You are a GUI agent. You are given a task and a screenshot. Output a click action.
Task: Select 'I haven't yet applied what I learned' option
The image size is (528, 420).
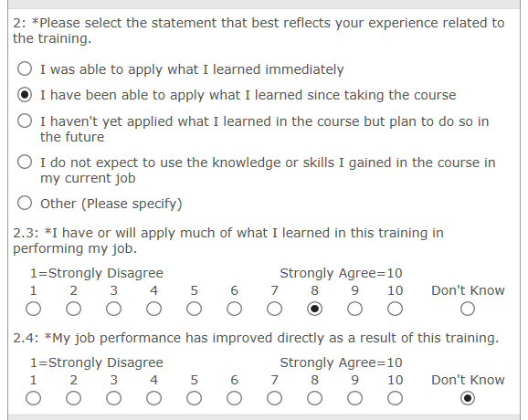coord(25,121)
